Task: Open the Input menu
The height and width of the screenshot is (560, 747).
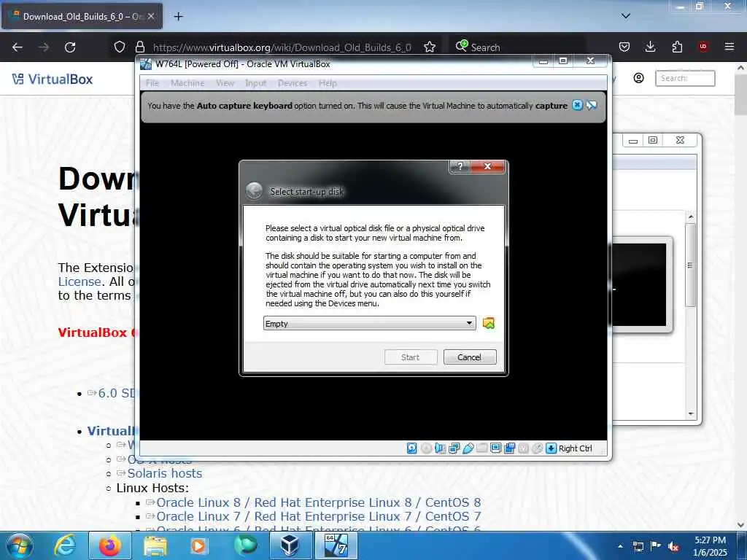Action: [256, 83]
